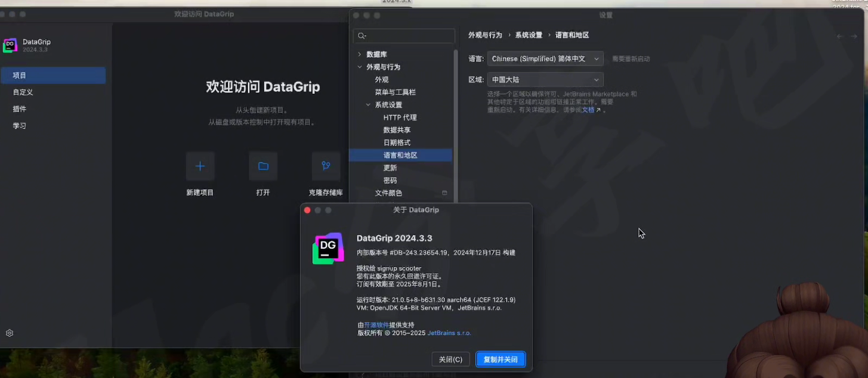Select the 项目 tab in the welcome window
868x378 pixels.
coord(53,75)
